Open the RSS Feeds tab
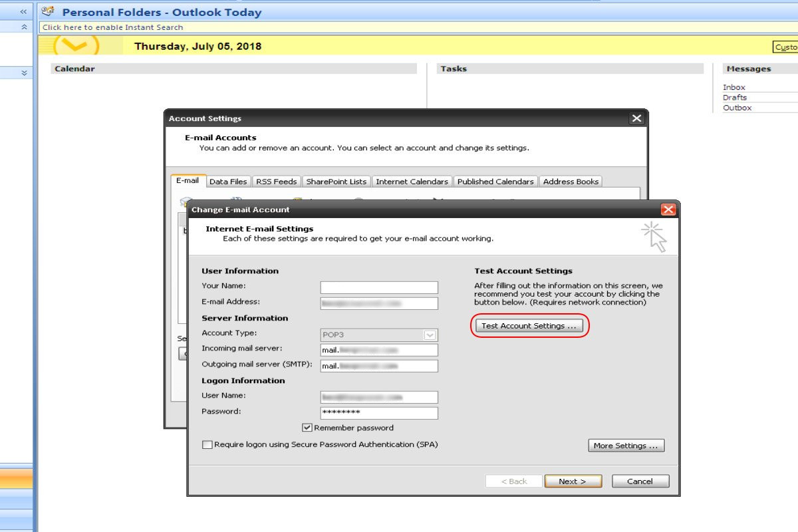 (276, 182)
